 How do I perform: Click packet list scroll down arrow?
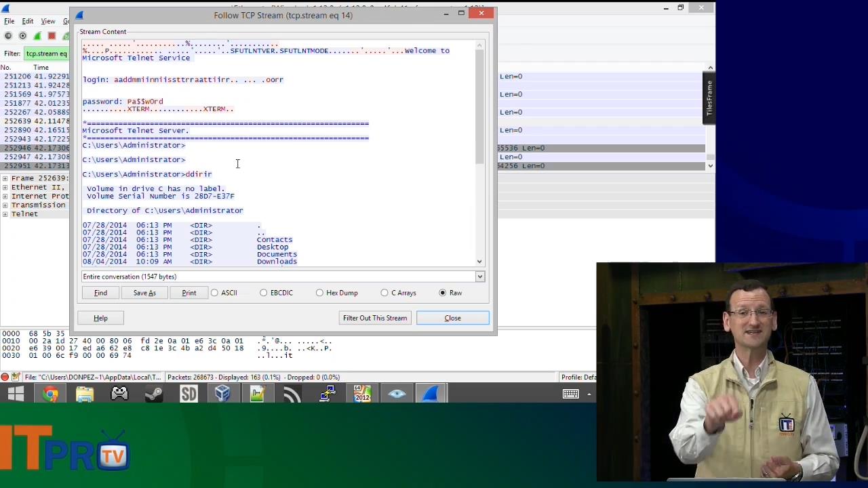[x=710, y=165]
